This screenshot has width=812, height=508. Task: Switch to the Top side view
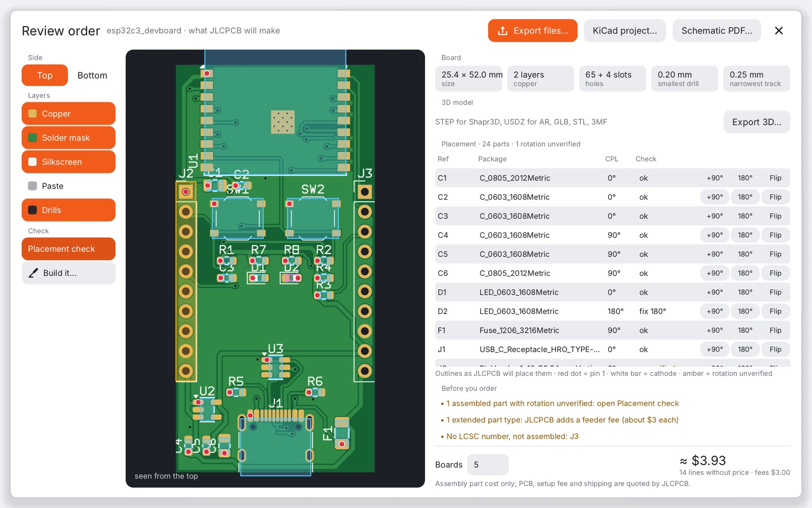coord(45,75)
